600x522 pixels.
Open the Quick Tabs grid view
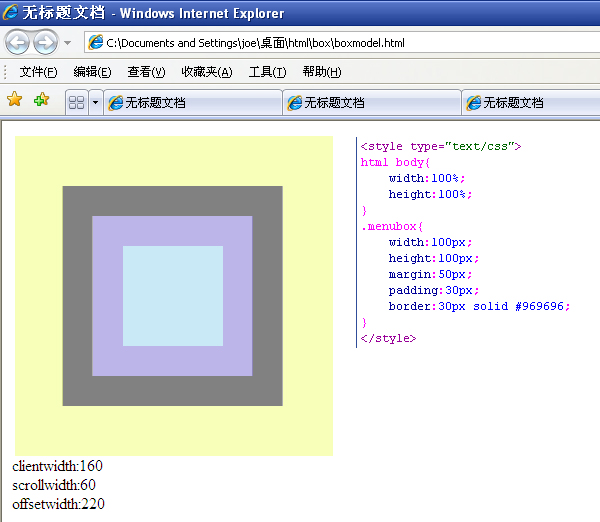[76, 102]
